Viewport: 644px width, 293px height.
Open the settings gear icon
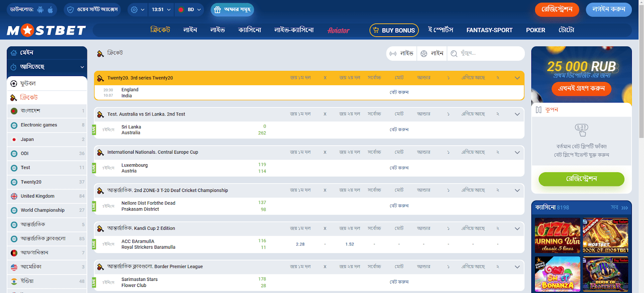click(x=134, y=10)
